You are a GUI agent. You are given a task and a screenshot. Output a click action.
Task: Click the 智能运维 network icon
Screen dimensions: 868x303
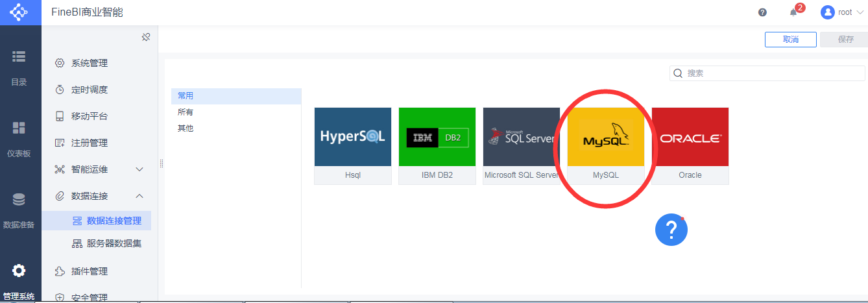pyautogui.click(x=60, y=169)
